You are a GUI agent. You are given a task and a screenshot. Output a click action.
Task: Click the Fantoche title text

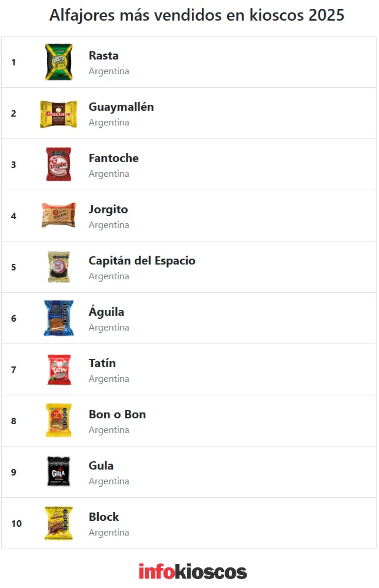[114, 158]
